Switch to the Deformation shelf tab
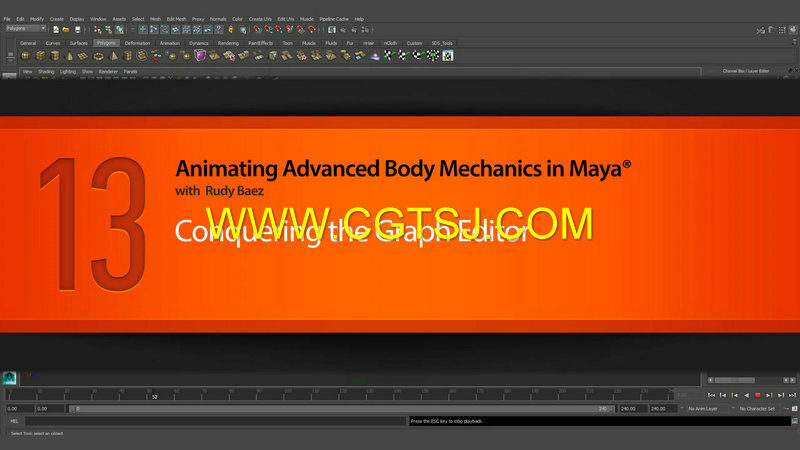This screenshot has height=450, width=800. pyautogui.click(x=137, y=43)
